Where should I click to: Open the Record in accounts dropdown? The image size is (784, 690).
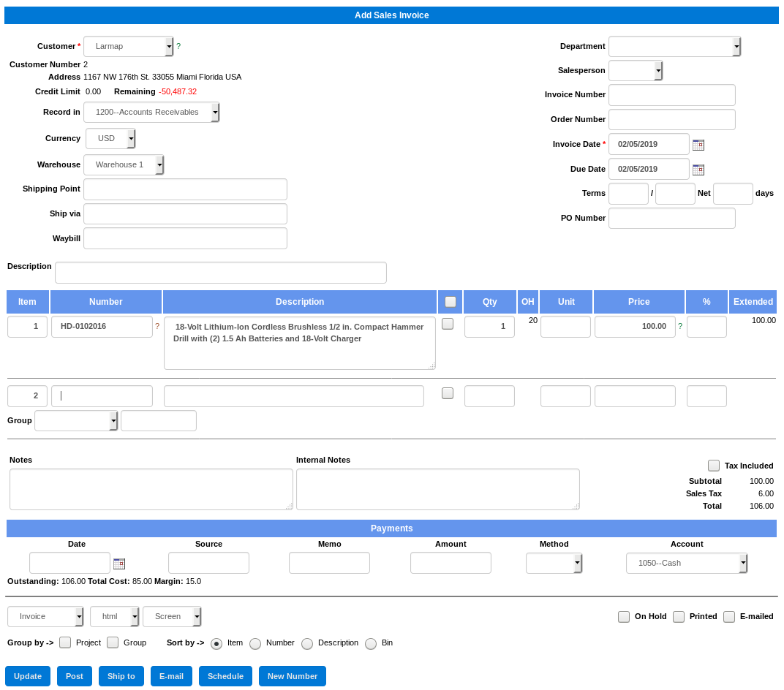pos(151,112)
